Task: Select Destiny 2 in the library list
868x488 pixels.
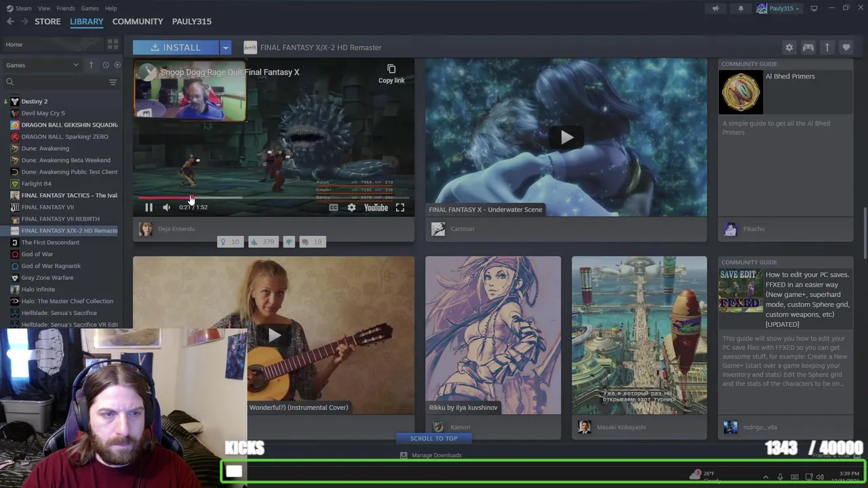Action: click(x=34, y=102)
